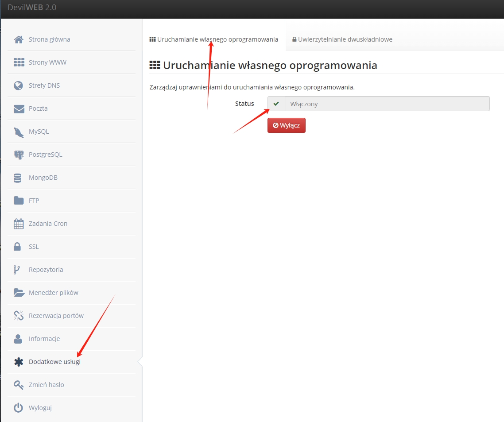Screen dimensions: 504x422
Task: Click the padlock icon beside SSL
Action: [x=18, y=247]
